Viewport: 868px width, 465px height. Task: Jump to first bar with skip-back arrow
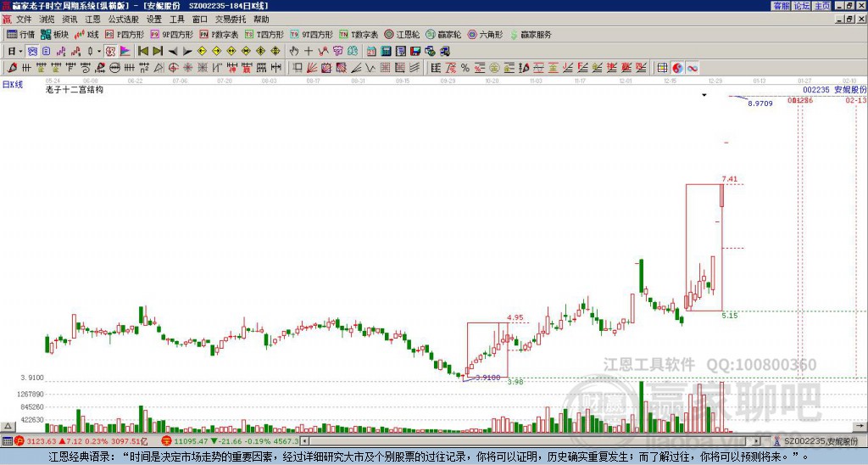tap(142, 51)
